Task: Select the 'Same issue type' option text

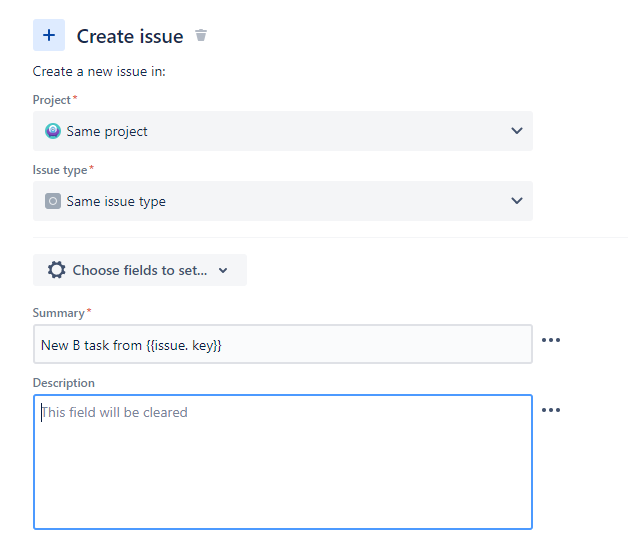Action: tap(116, 201)
